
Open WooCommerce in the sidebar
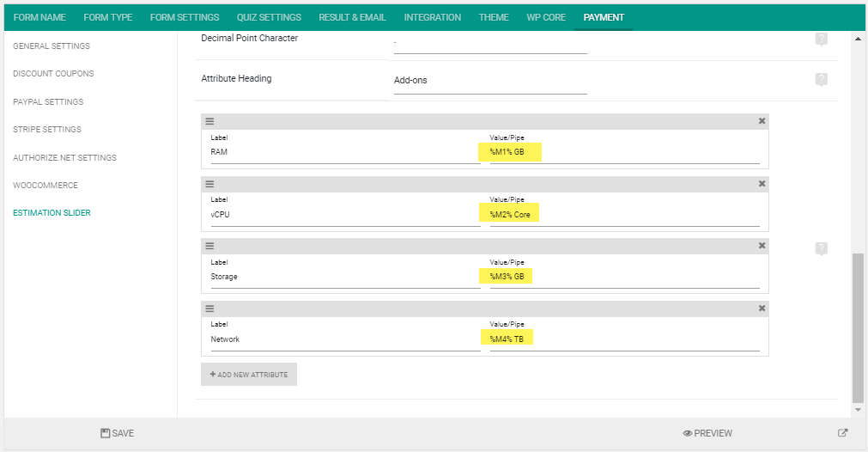46,186
